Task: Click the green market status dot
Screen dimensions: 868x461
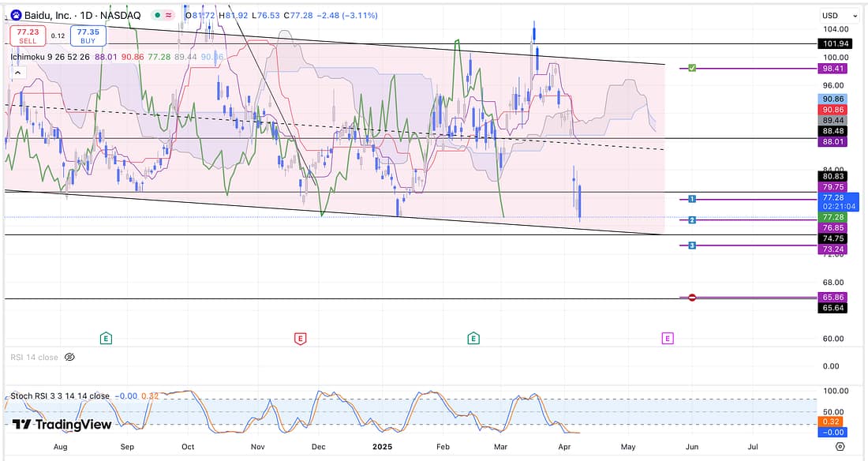Action: pyautogui.click(x=159, y=15)
